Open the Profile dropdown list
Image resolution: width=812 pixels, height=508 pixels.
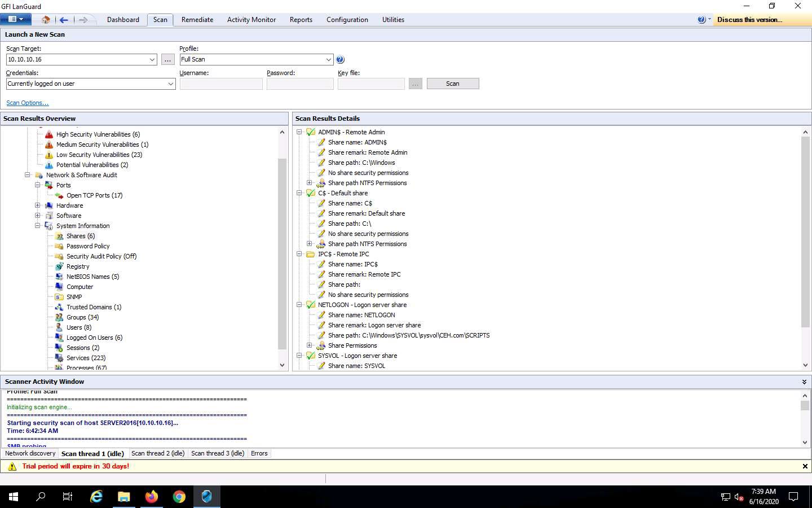click(329, 59)
